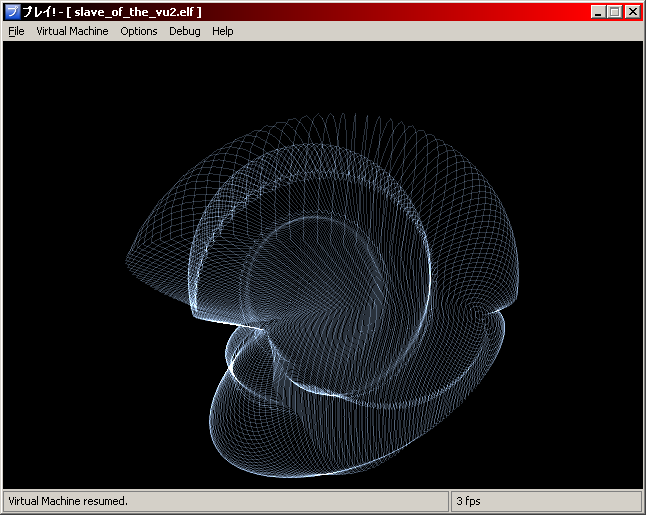This screenshot has height=515, width=646.
Task: Open the File menu
Action: pos(16,31)
